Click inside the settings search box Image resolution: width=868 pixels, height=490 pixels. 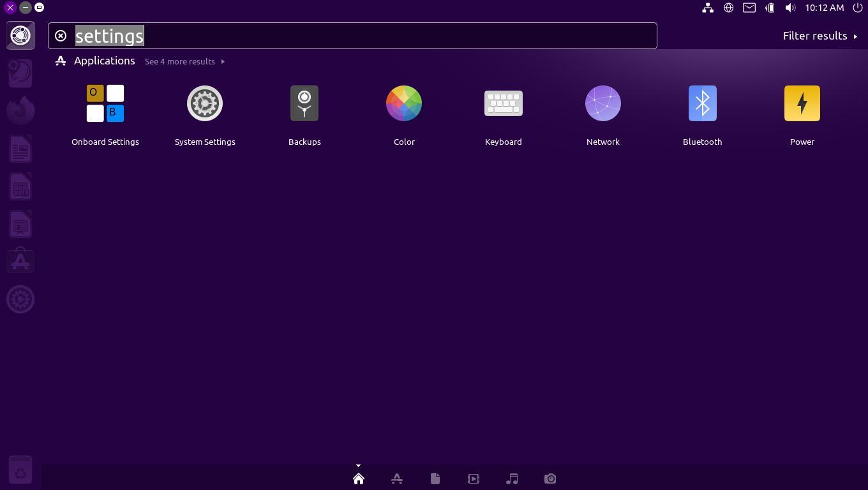[x=383, y=36]
